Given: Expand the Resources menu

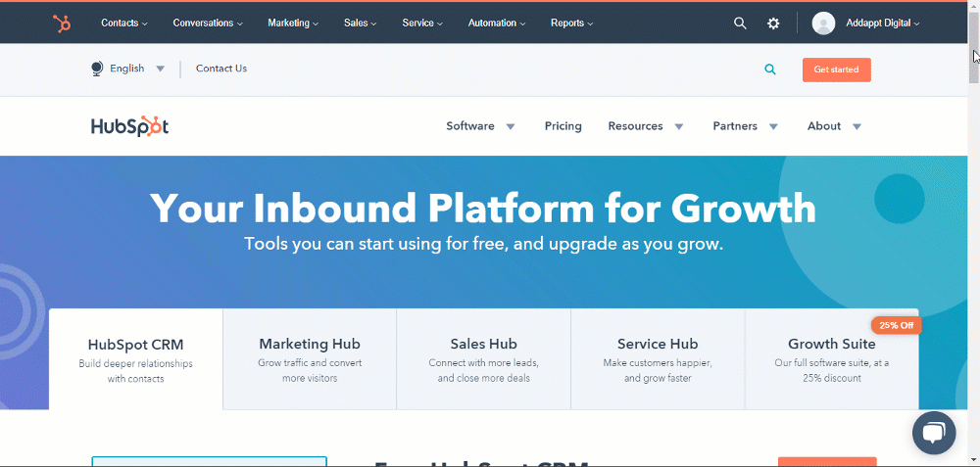Looking at the screenshot, I should click(646, 126).
